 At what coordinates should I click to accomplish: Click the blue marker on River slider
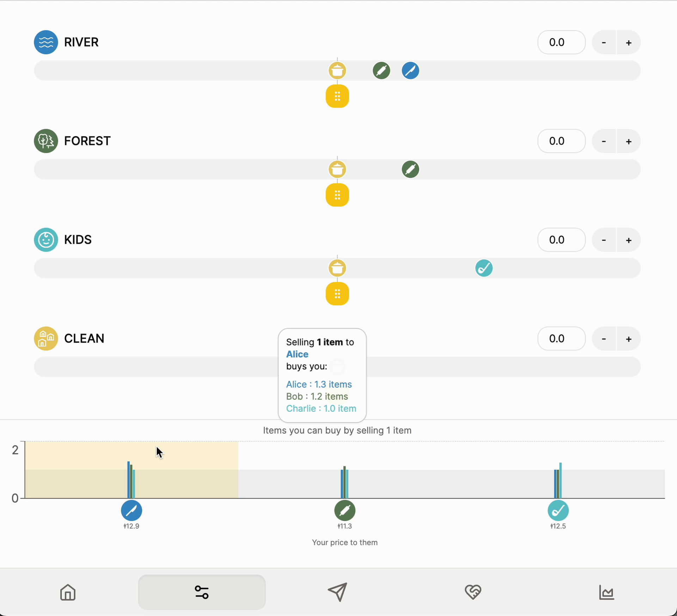pyautogui.click(x=410, y=71)
